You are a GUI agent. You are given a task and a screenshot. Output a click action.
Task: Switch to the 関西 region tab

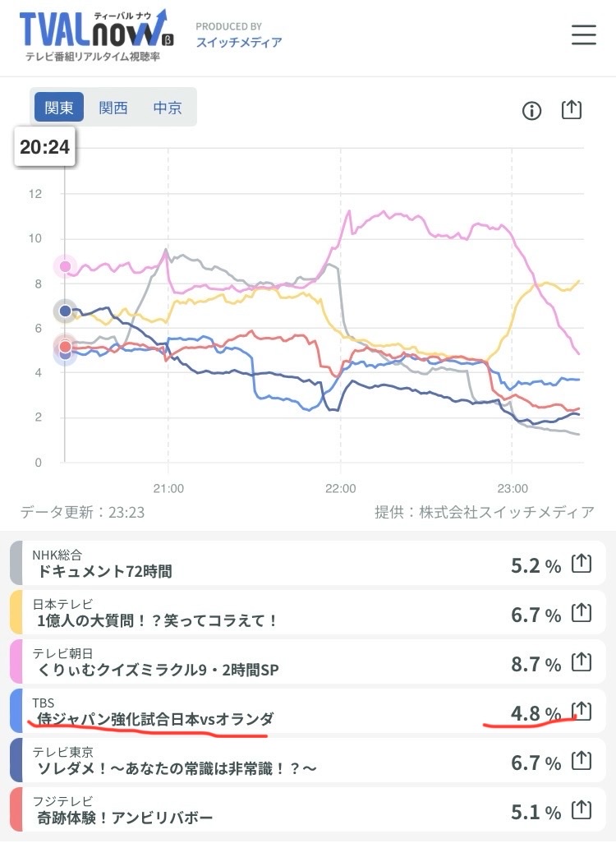point(113,108)
